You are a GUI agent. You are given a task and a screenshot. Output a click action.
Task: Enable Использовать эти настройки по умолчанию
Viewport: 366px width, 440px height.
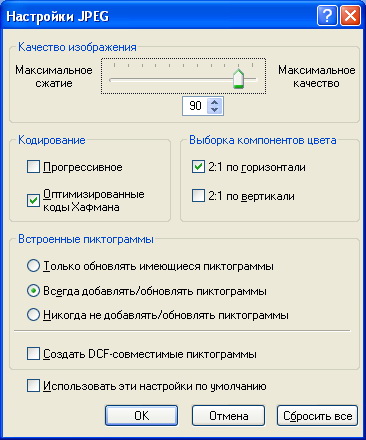click(33, 386)
